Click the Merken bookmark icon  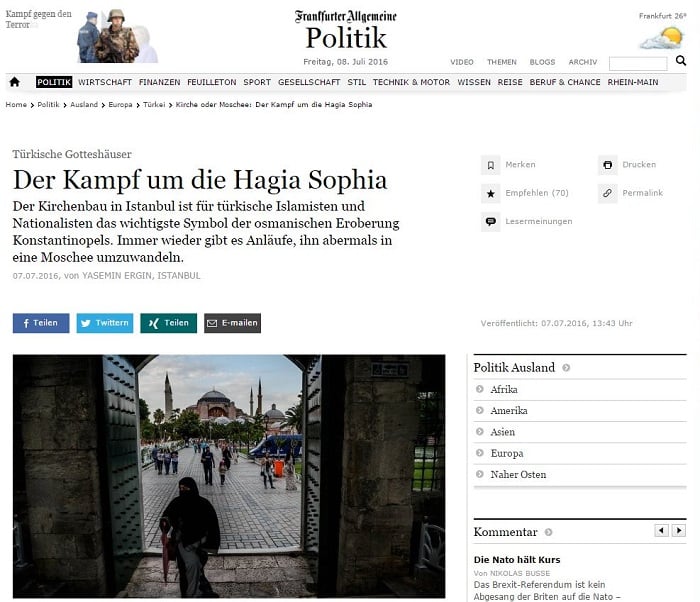490,165
